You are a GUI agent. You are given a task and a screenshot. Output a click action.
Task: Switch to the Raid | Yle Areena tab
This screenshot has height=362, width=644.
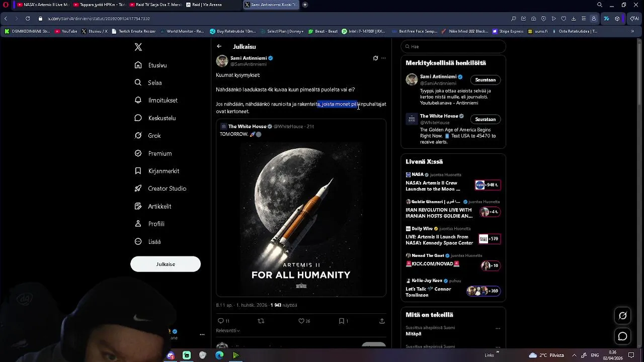(212, 5)
